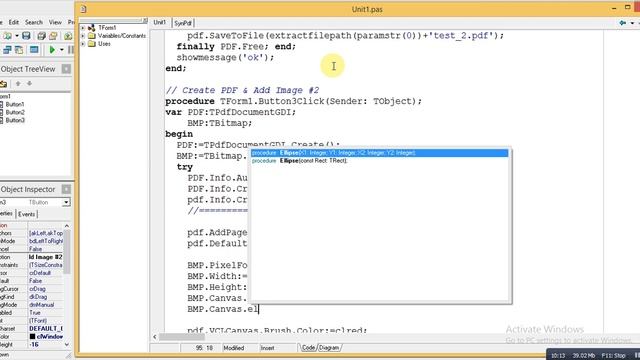Image resolution: width=640 pixels, height=360 pixels.
Task: Click the View Unit toolbar icon
Action: (7, 50)
